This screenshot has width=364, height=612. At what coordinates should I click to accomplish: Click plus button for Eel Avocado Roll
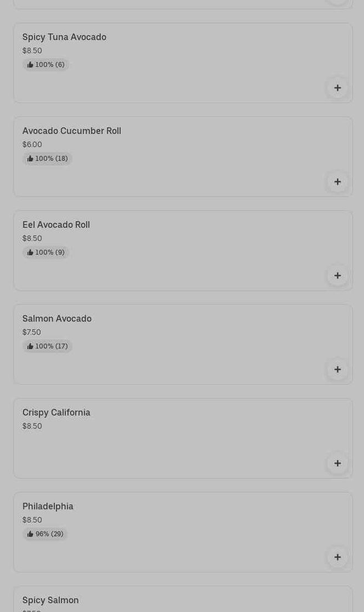click(x=337, y=276)
